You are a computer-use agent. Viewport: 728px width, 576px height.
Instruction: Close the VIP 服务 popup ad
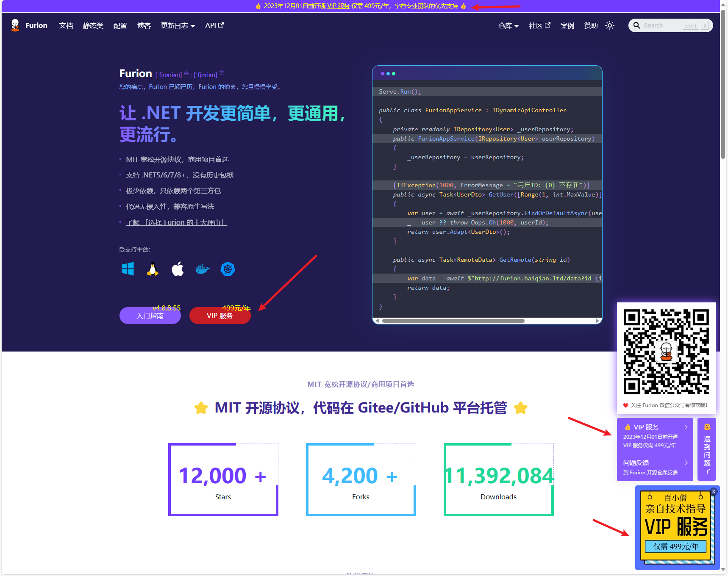point(714,491)
